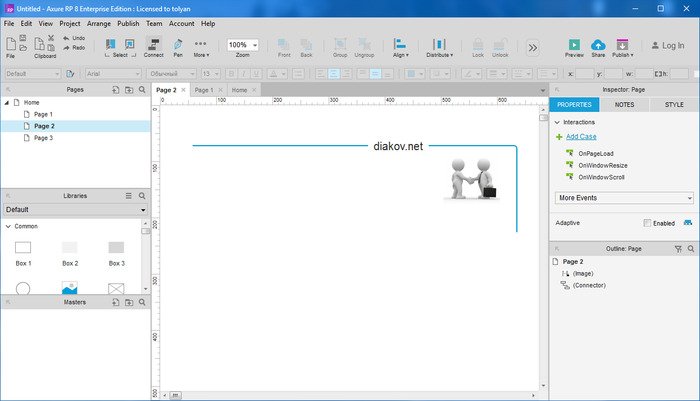Click the handshake image on canvas
The width and height of the screenshot is (700, 401).
click(x=470, y=177)
